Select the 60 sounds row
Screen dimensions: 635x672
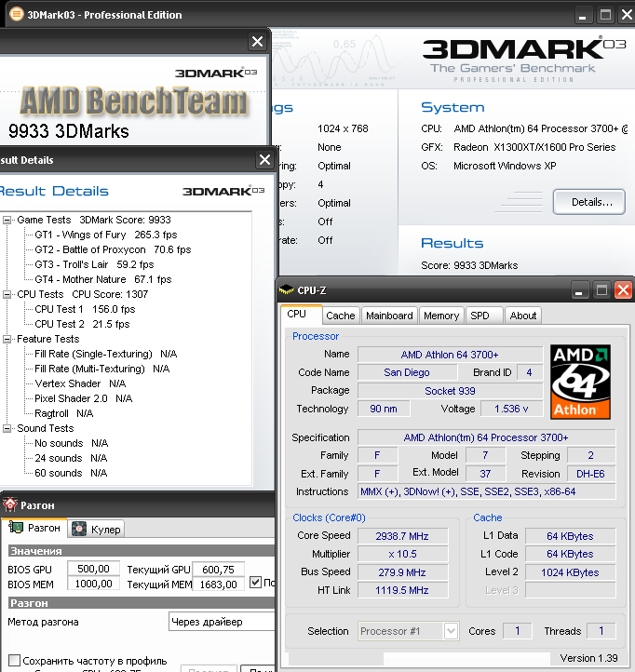pyautogui.click(x=71, y=473)
